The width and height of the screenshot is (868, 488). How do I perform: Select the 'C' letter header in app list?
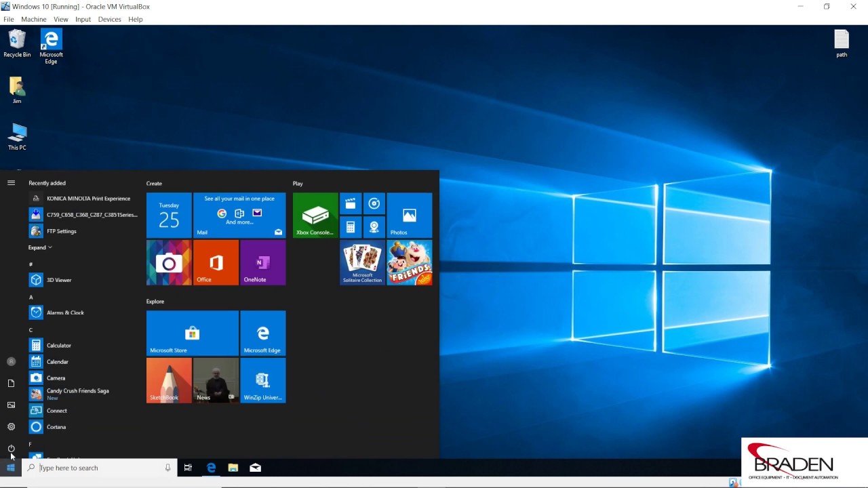pos(31,330)
